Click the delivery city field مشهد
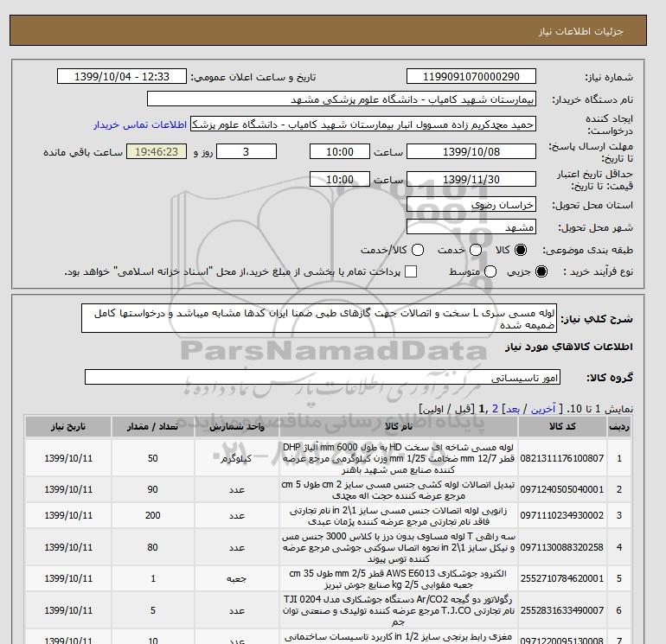 tap(471, 226)
